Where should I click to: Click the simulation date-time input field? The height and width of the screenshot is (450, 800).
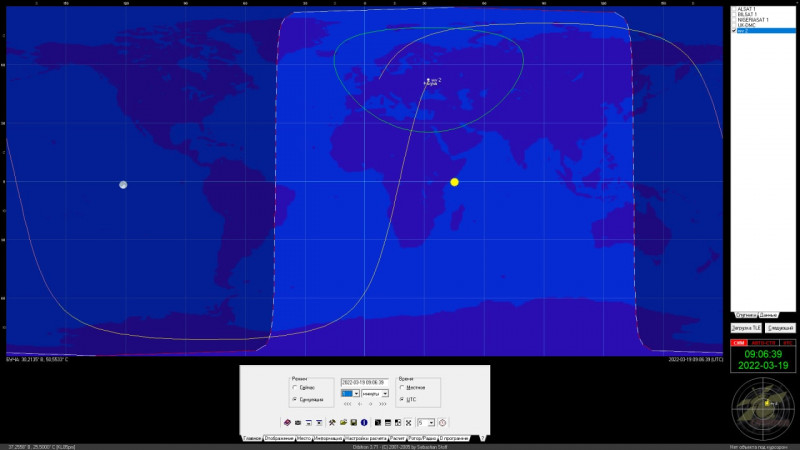(365, 383)
